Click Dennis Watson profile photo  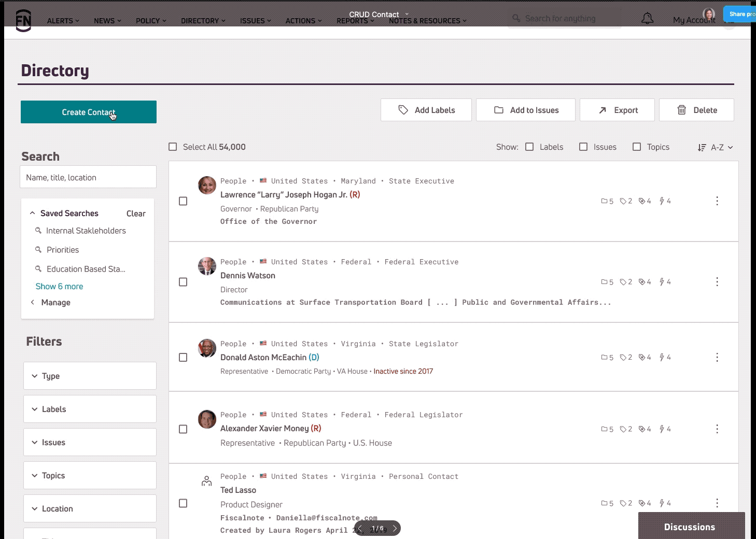(x=207, y=266)
